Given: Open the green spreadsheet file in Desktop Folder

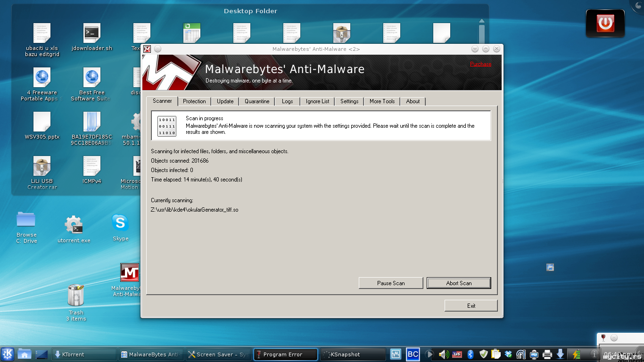Looking at the screenshot, I should point(192,33).
